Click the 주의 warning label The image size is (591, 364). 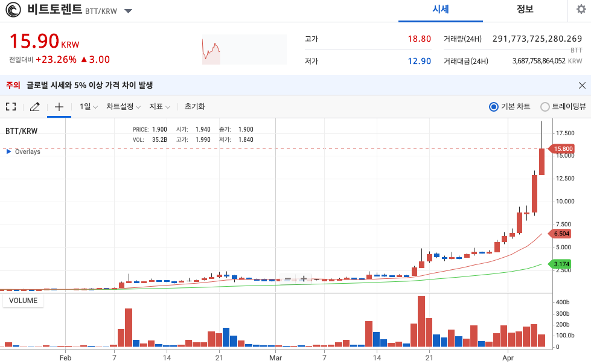[x=13, y=85]
